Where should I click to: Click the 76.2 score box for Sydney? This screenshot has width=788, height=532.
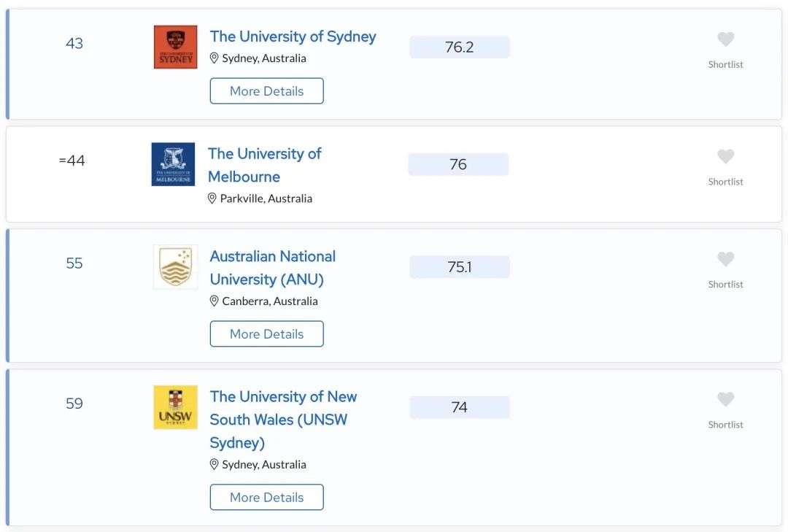coord(460,47)
